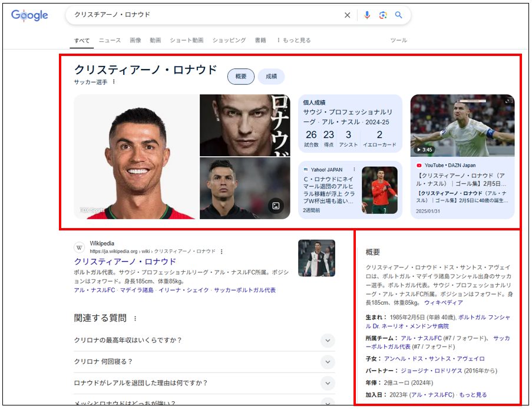This screenshot has height=409, width=532.
Task: Open options beside 関連する質問 heading
Action: click(135, 318)
